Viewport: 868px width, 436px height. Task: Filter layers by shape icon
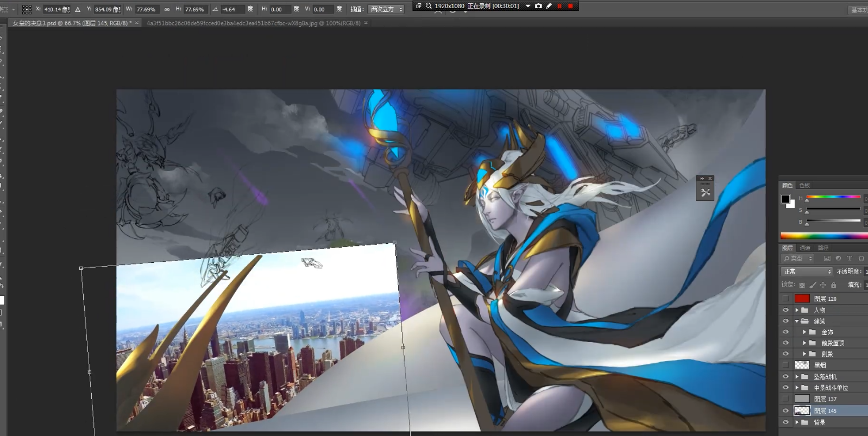coord(861,258)
